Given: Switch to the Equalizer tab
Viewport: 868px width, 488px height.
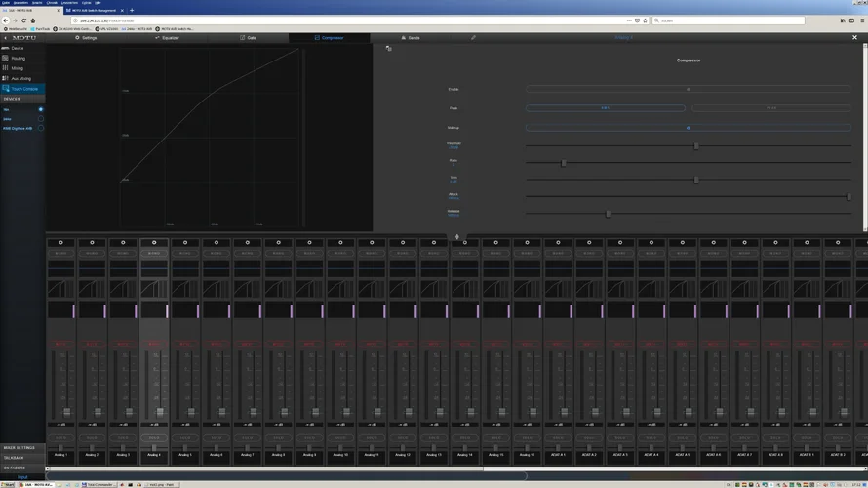Looking at the screenshot, I should coord(167,38).
